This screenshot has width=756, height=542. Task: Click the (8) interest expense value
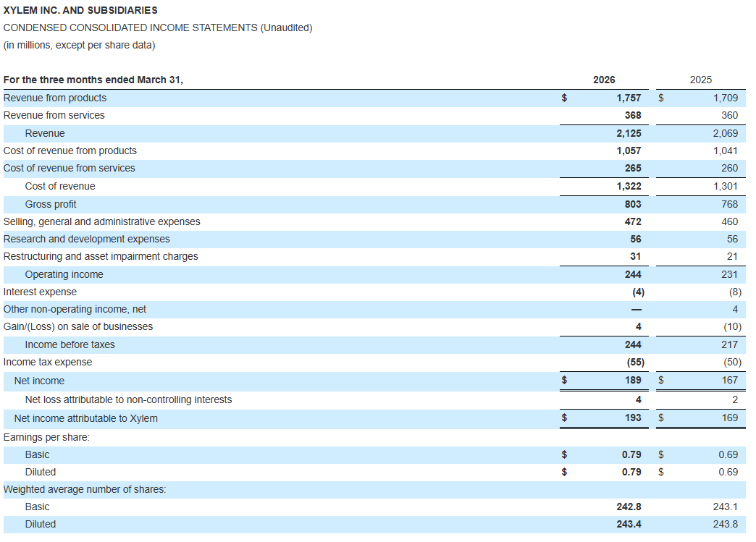[x=735, y=292]
